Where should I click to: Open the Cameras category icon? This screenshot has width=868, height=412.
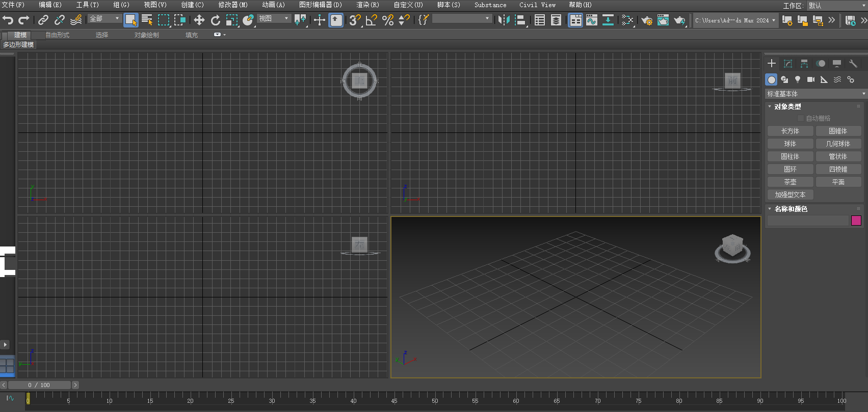811,79
